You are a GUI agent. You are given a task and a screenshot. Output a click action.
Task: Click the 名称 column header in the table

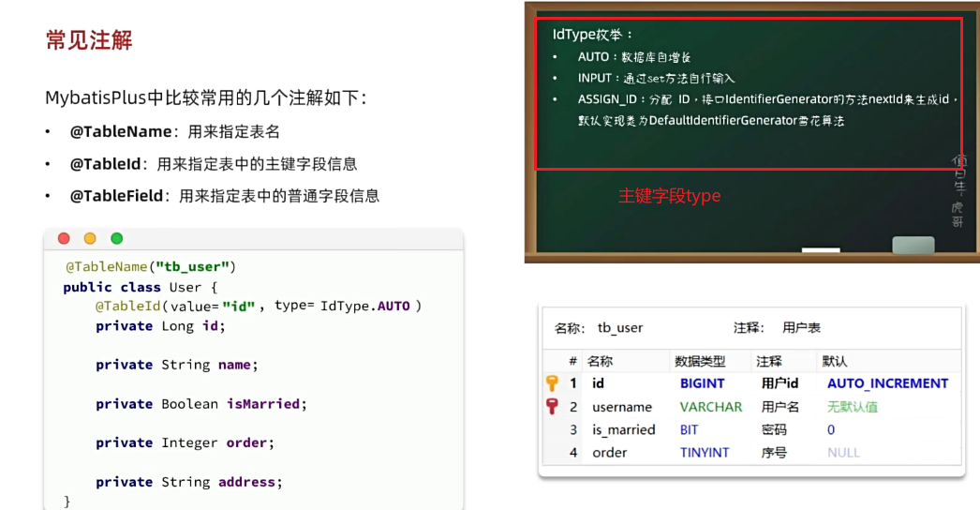[600, 361]
